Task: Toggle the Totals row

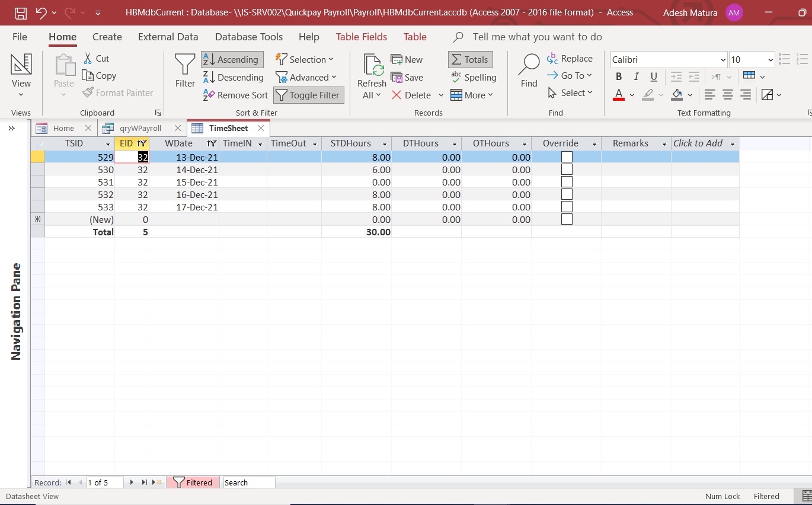Action: 470,59
